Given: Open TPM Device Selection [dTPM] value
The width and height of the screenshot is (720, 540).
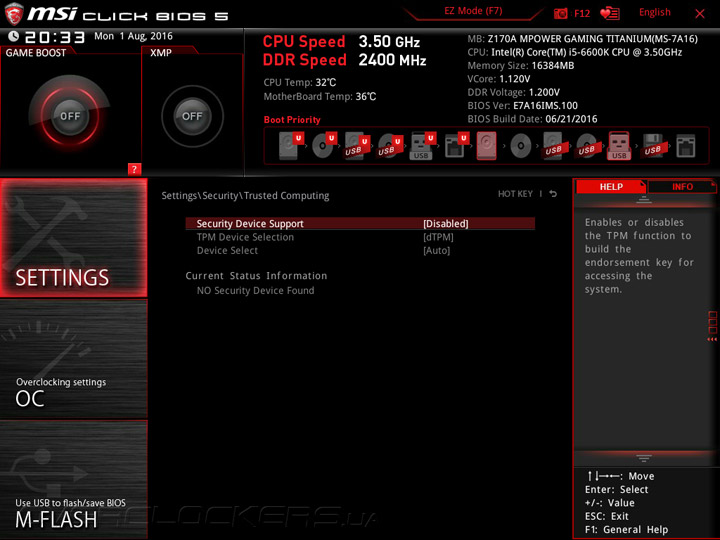Looking at the screenshot, I should 438,237.
